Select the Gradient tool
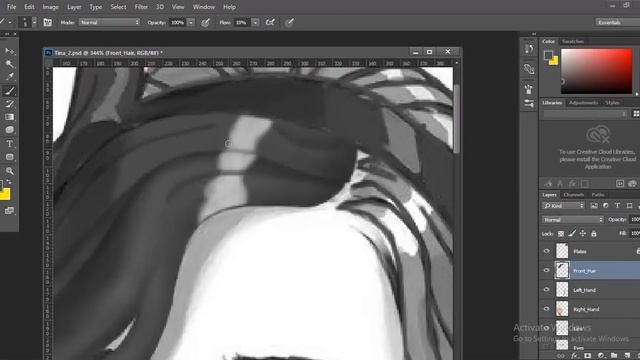This screenshot has height=360, width=640. 9,117
